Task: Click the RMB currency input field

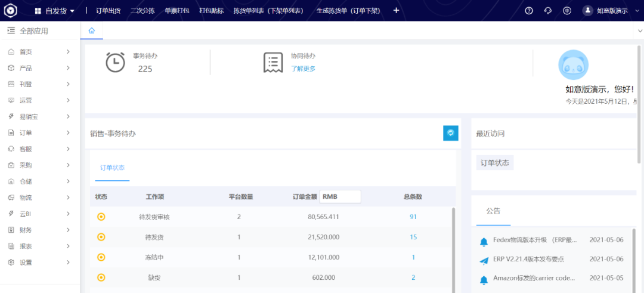Action: pyautogui.click(x=340, y=197)
